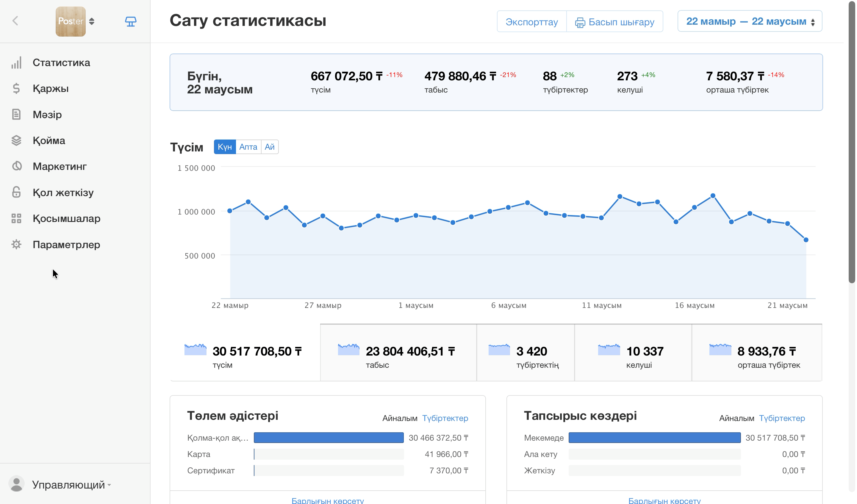The height and width of the screenshot is (504, 857).
Task: Click the Қол жеткізу lock icon
Action: pos(16,192)
